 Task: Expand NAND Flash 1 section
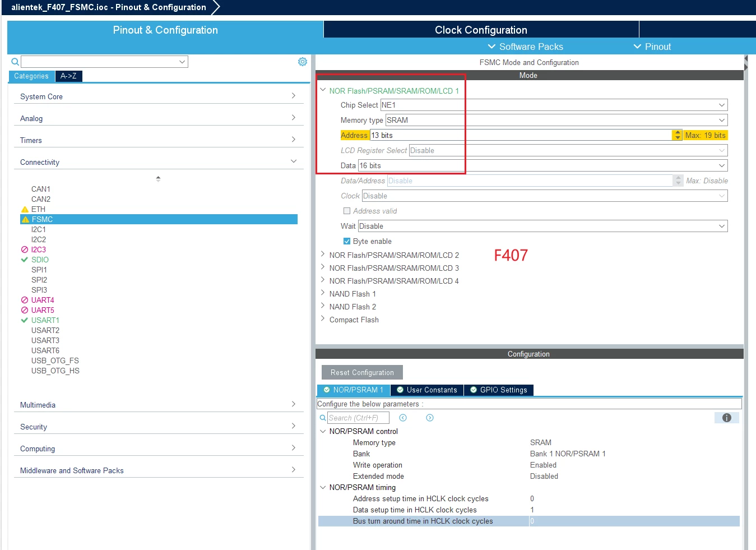[x=323, y=293]
